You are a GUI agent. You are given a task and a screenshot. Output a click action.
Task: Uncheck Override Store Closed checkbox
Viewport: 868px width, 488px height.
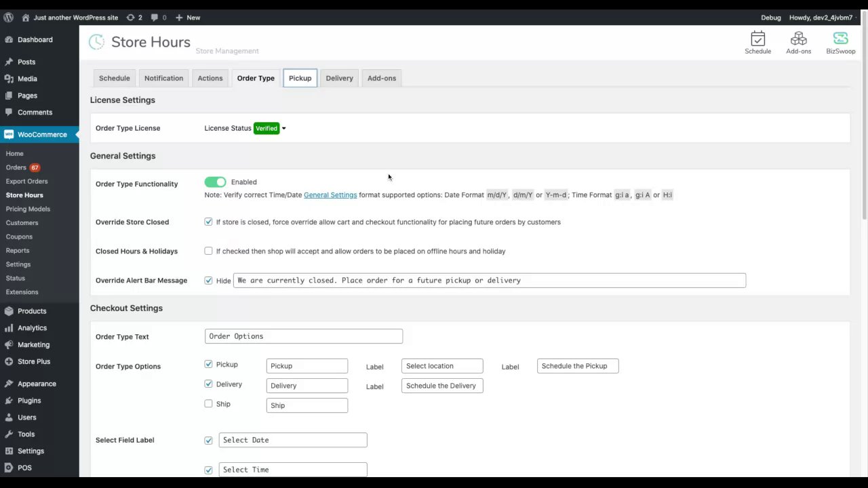[x=208, y=222]
